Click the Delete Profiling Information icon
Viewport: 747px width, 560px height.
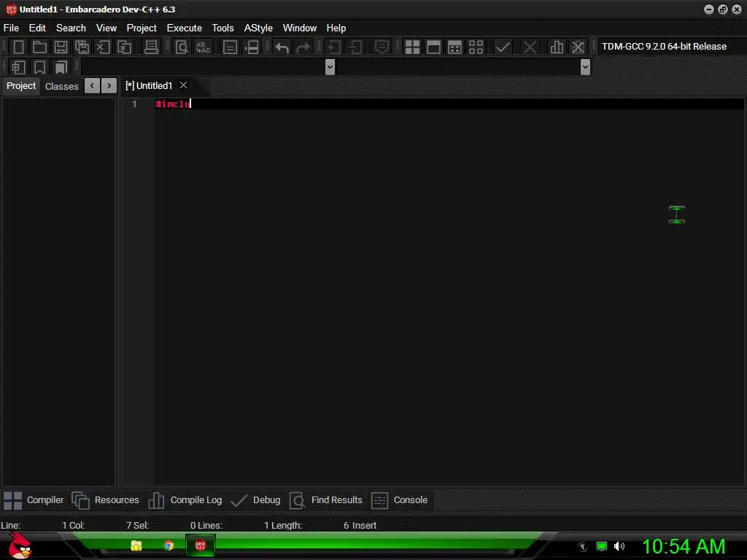click(x=578, y=47)
